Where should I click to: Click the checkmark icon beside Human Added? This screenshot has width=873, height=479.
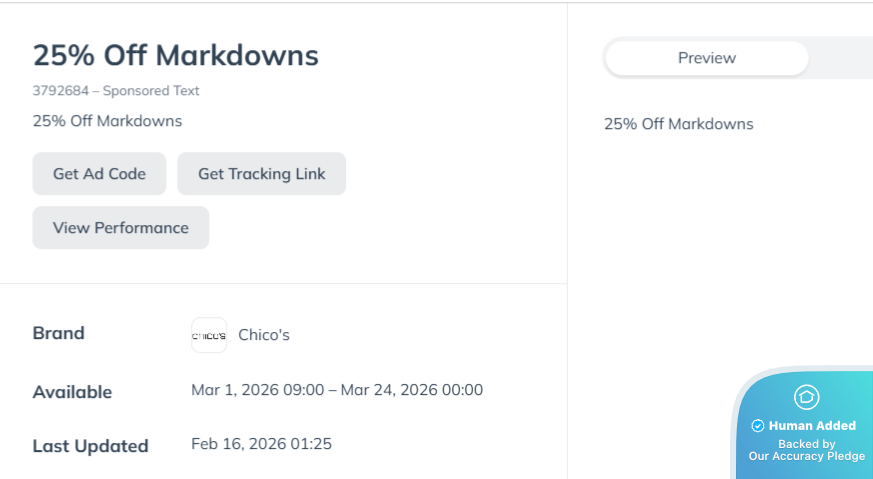pos(758,426)
